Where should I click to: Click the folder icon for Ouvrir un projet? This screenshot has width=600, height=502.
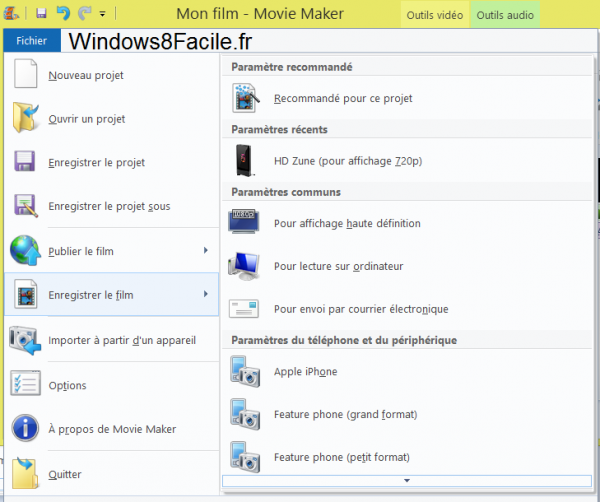pos(25,117)
